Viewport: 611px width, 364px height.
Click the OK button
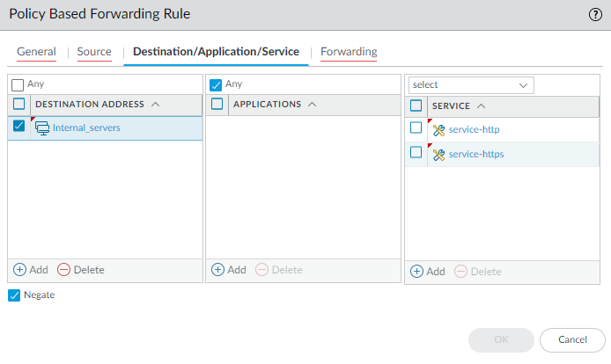click(501, 340)
